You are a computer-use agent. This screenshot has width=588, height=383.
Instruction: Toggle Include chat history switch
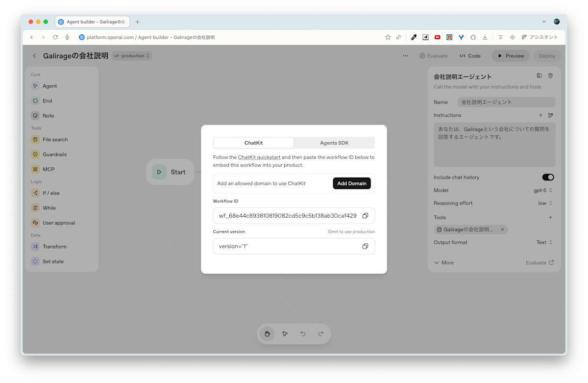click(x=548, y=177)
